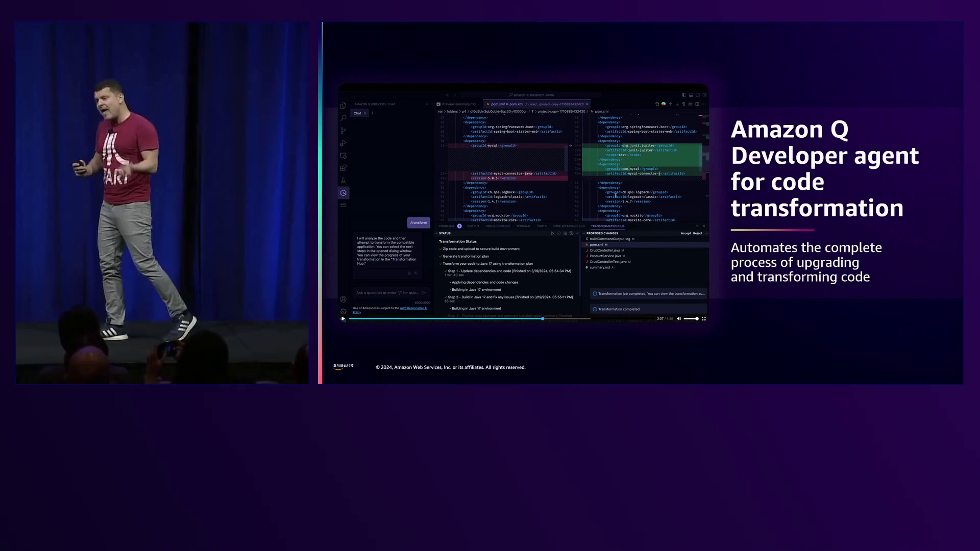980x551 pixels.
Task: Toggle the bottom panel layout icon
Action: [x=691, y=95]
